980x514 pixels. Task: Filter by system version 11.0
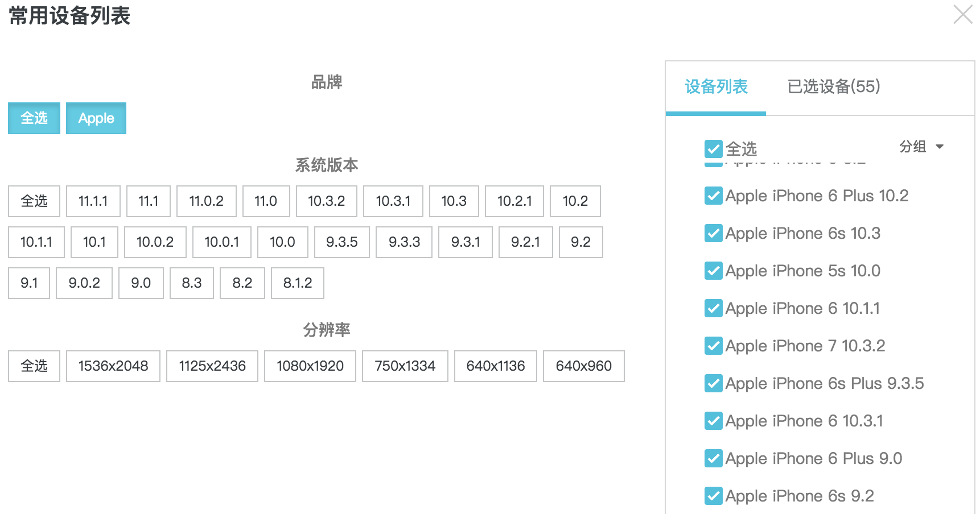tap(266, 201)
